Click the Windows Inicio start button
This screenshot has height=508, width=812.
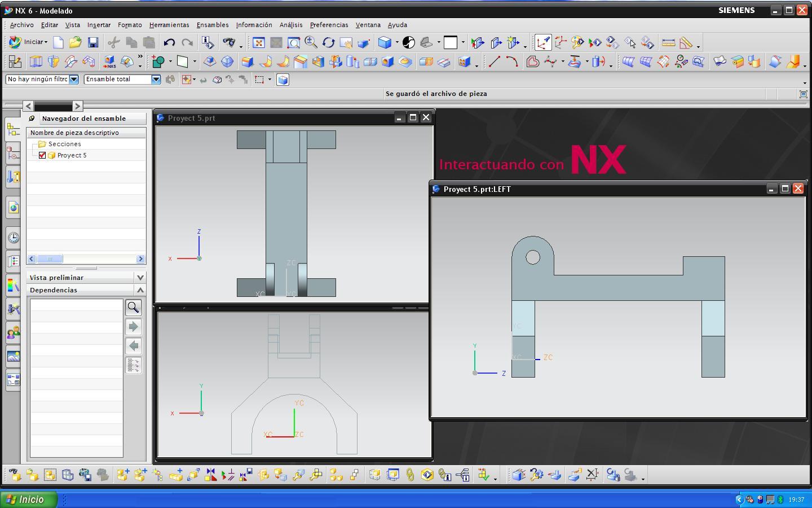(x=29, y=500)
